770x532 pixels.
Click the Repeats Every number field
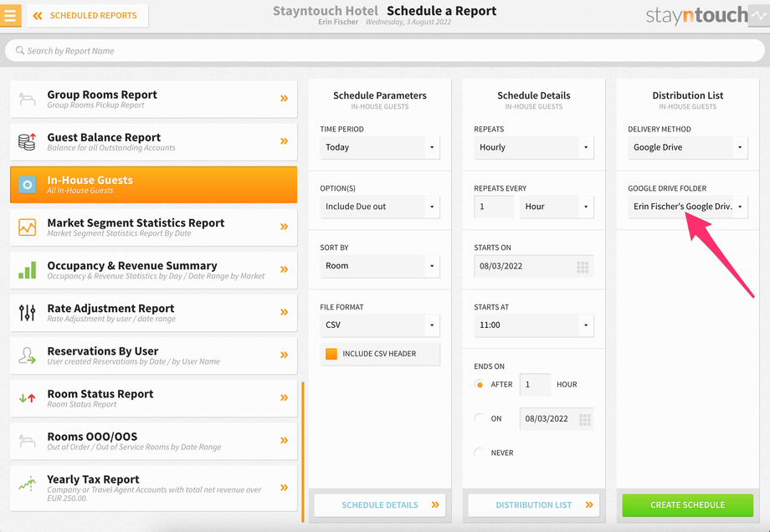tap(494, 207)
